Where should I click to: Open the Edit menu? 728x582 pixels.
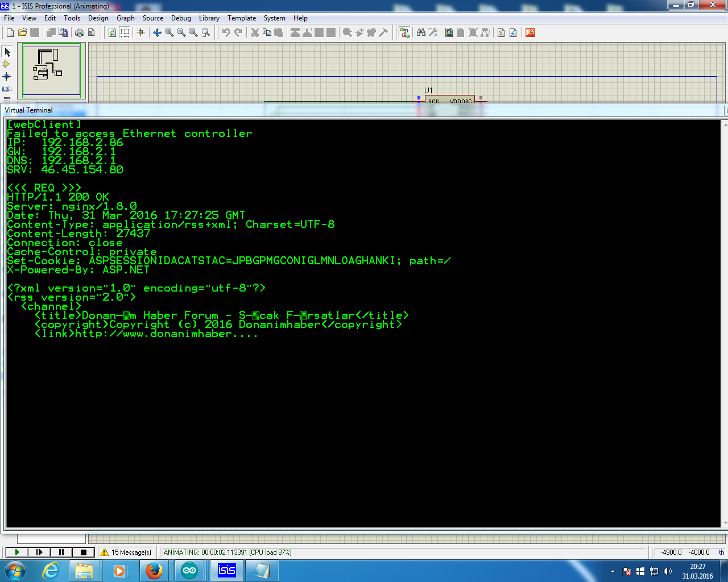(50, 18)
